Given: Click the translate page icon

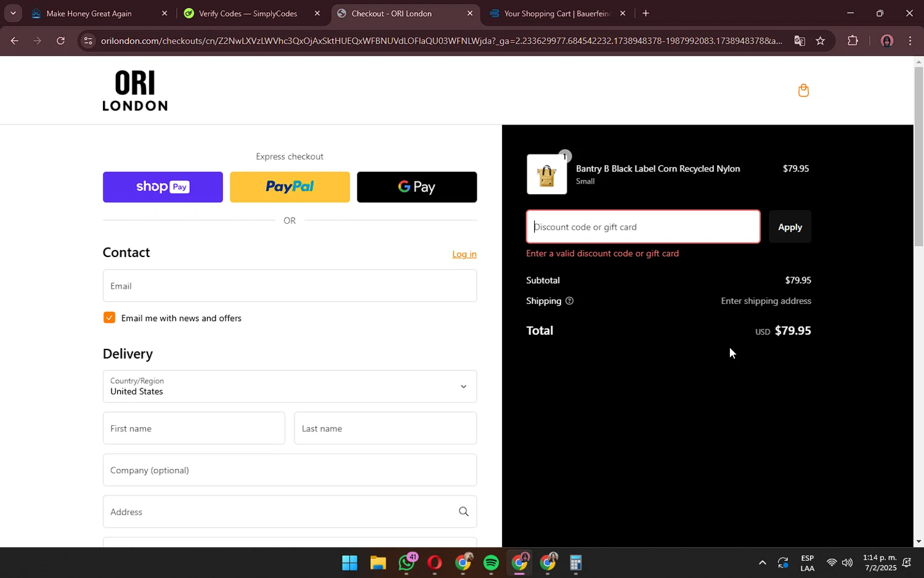Looking at the screenshot, I should 800,41.
